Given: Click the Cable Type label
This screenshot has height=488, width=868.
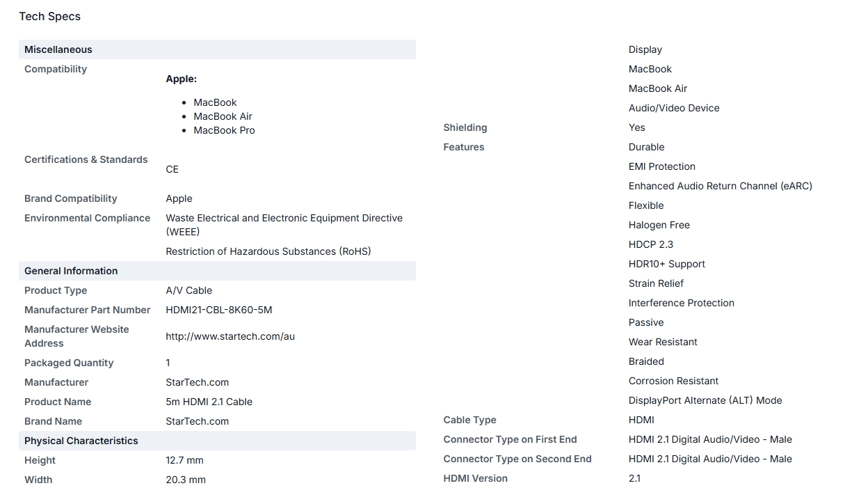Looking at the screenshot, I should tap(470, 420).
